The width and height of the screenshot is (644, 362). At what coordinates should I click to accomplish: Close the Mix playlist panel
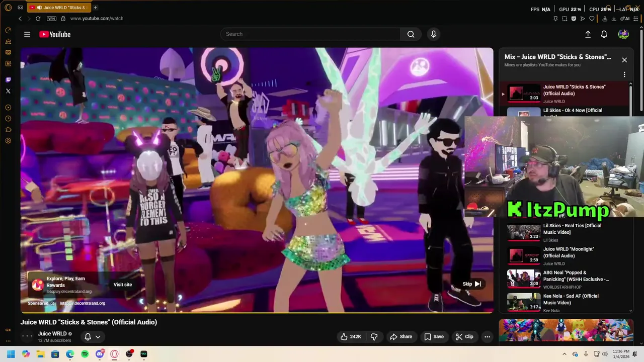click(624, 60)
